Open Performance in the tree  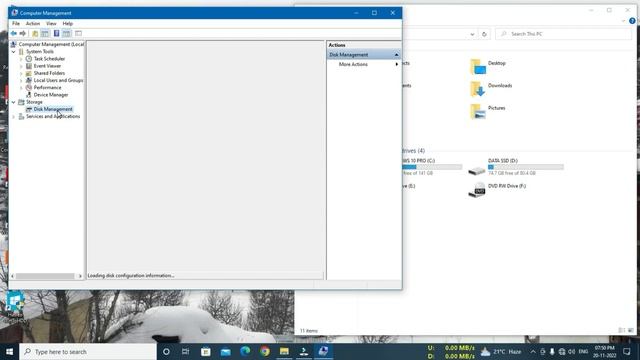[x=47, y=88]
